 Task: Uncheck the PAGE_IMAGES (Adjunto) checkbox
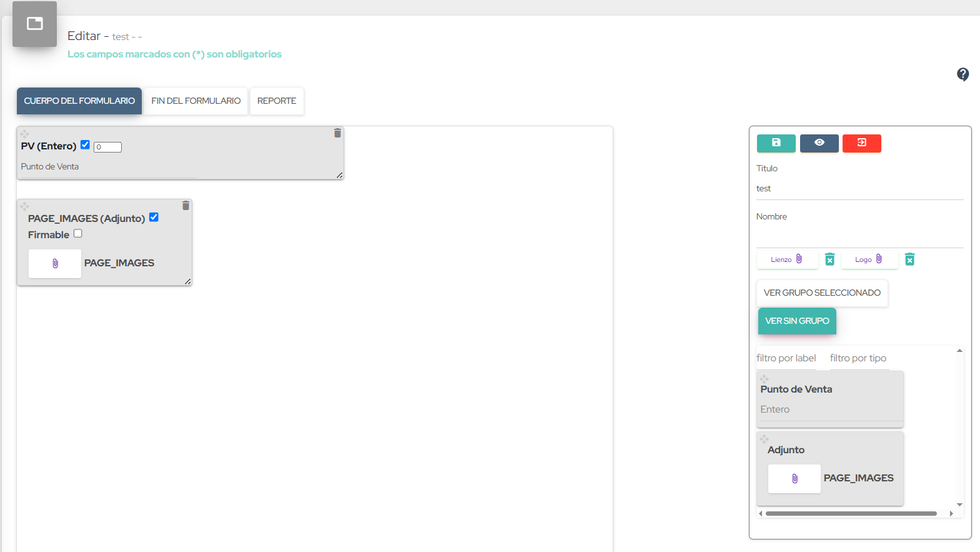pyautogui.click(x=154, y=218)
